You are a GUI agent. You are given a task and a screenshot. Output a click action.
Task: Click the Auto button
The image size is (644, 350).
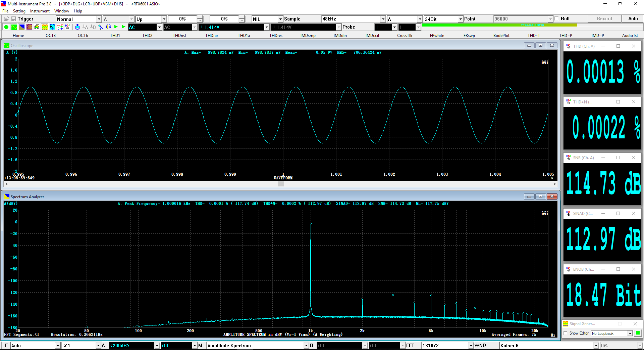click(x=633, y=19)
